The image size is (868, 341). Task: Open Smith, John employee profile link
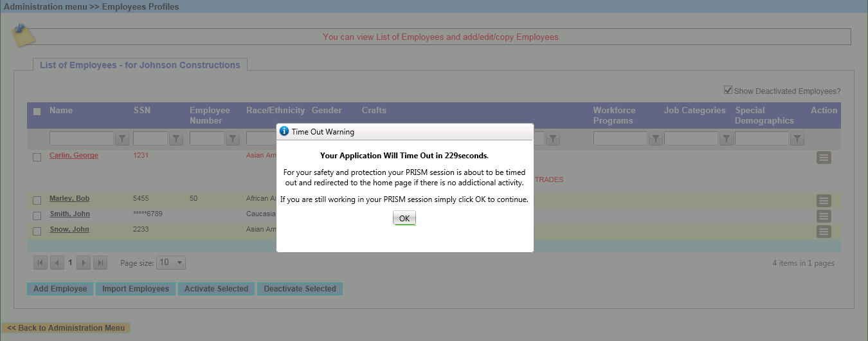click(x=69, y=214)
